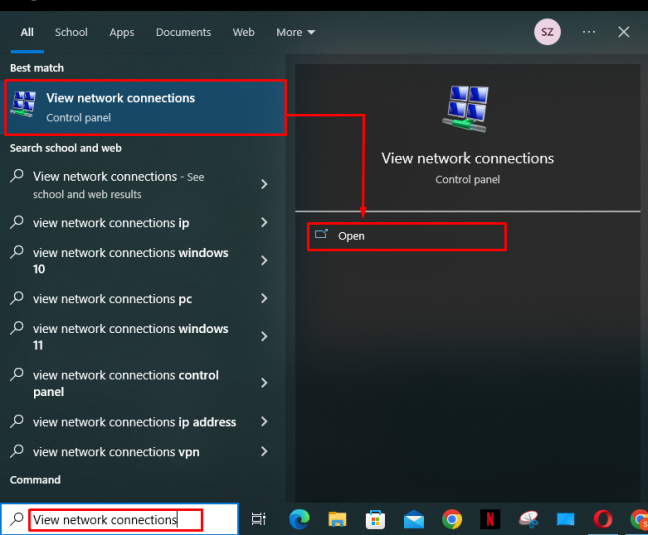The height and width of the screenshot is (535, 648).
Task: Switch to the Web search tab
Action: [243, 32]
